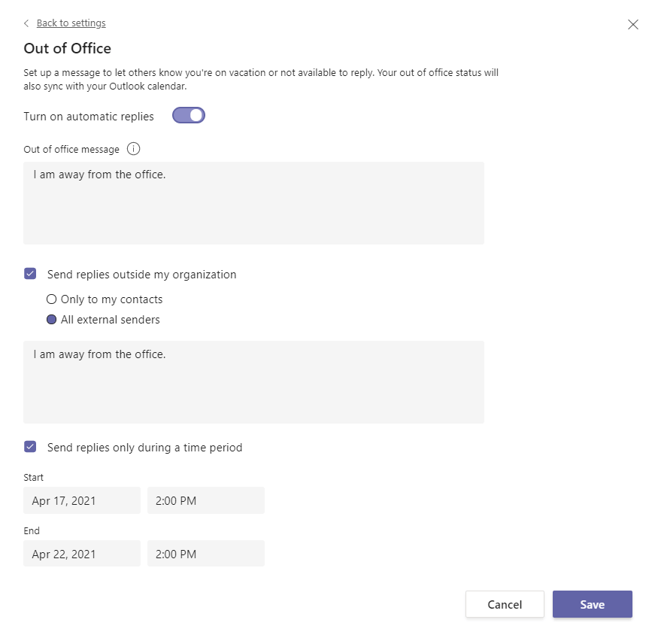Screen dimensions: 652x644
Task: Click the back arrow chevron icon
Action: [x=27, y=23]
